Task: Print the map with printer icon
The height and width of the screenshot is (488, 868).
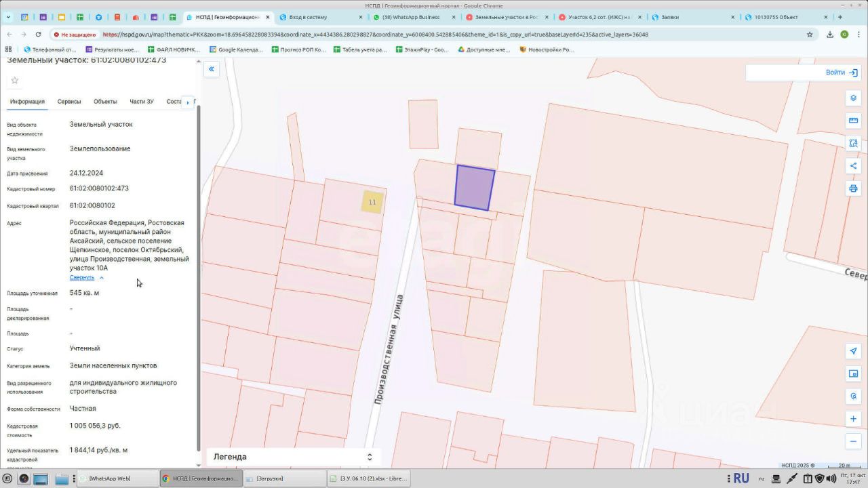Action: point(853,188)
